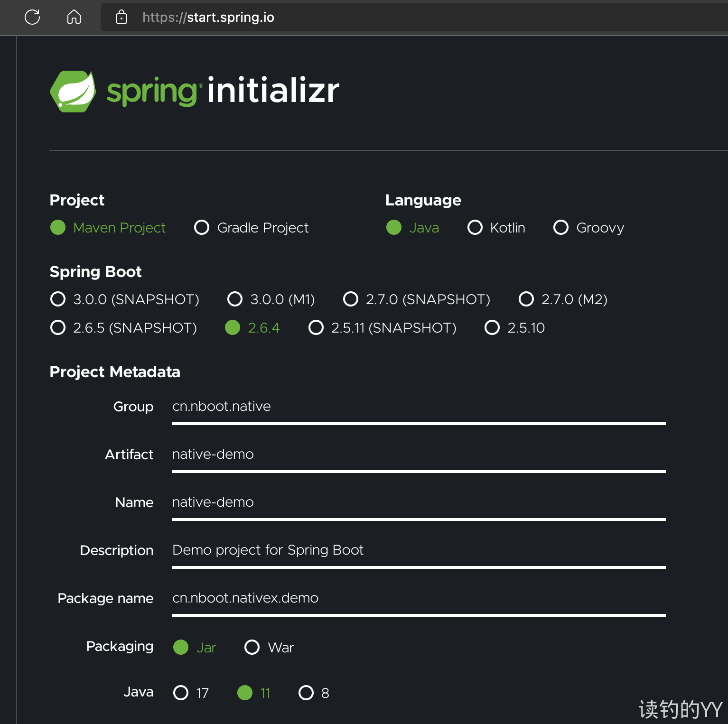This screenshot has height=724, width=728.
Task: Click the 'Group' field label
Action: 133,407
